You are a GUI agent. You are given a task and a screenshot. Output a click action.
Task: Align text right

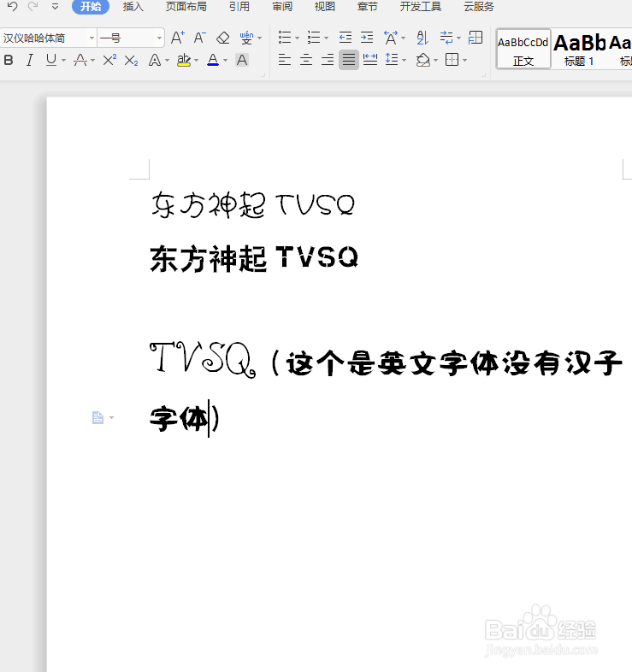(x=328, y=60)
